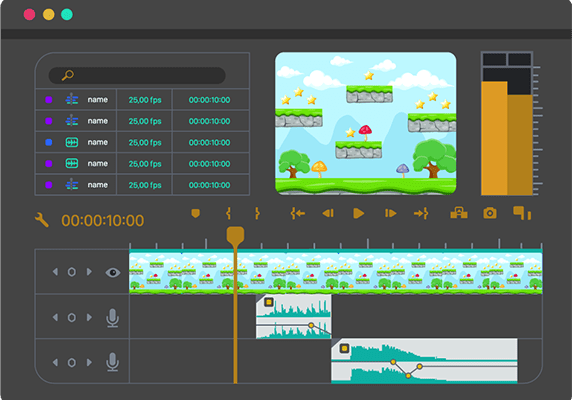This screenshot has width=572, height=400.
Task: Select the long audio clip on the lower audio track
Action: pos(424,361)
